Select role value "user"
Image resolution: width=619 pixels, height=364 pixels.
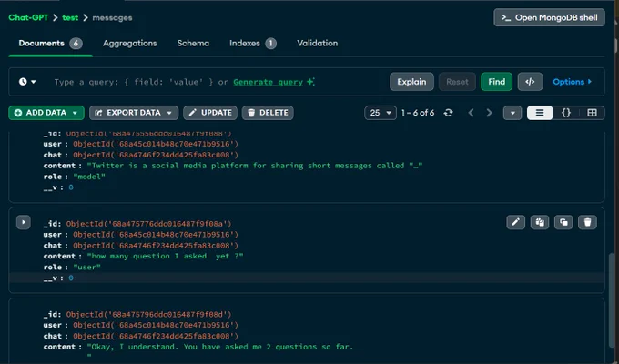pyautogui.click(x=86, y=268)
